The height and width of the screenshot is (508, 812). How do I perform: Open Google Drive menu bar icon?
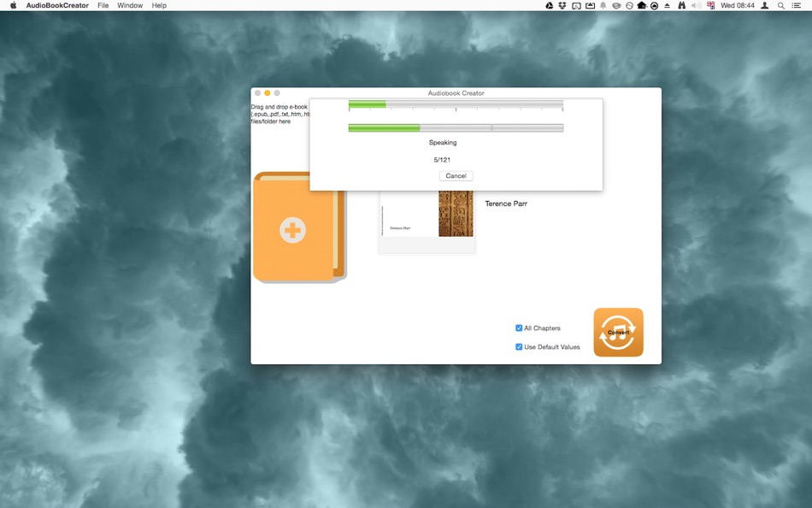pyautogui.click(x=550, y=5)
